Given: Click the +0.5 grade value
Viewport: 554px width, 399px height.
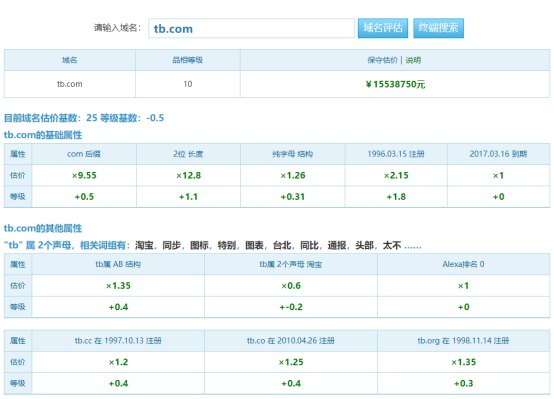Looking at the screenshot, I should 84,197.
